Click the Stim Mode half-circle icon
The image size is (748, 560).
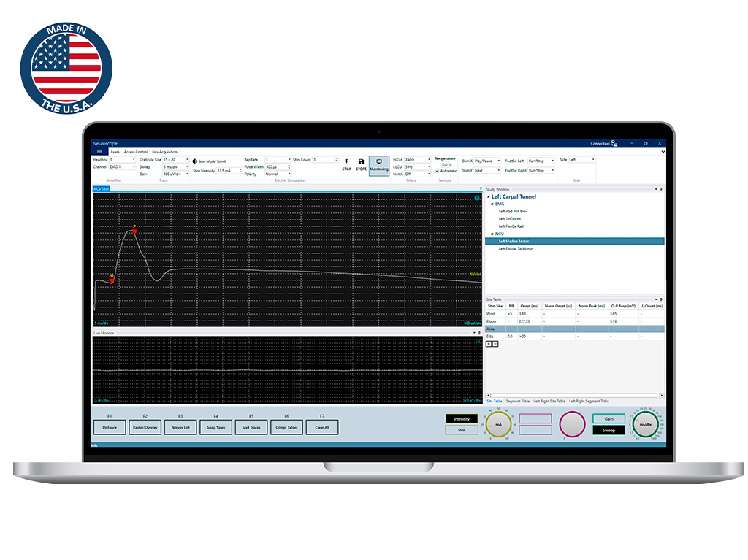[194, 161]
